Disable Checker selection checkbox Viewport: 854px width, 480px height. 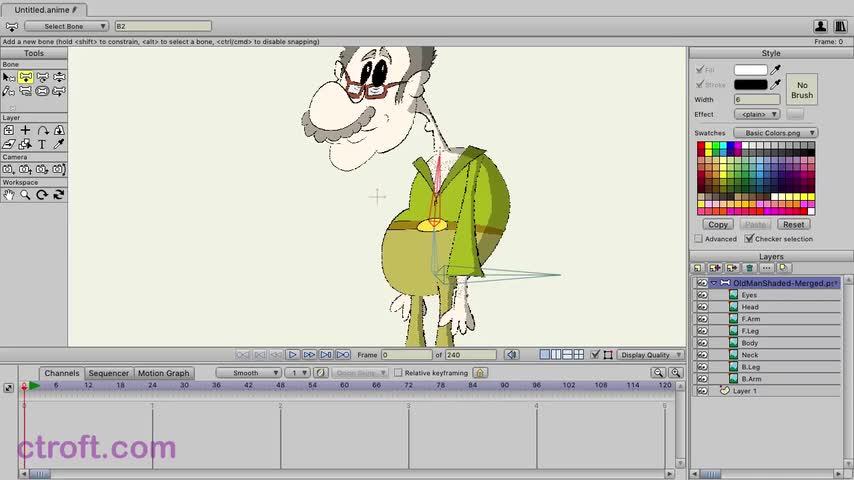point(749,239)
